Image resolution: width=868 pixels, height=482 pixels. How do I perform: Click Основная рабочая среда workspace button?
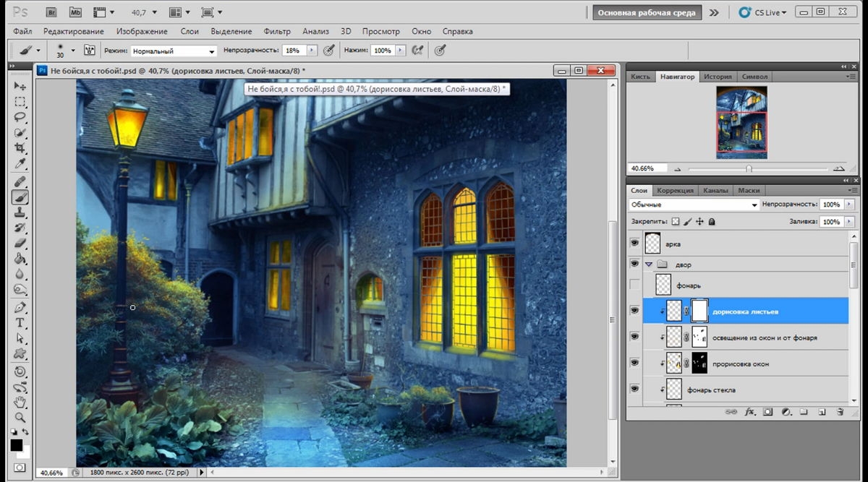(647, 12)
